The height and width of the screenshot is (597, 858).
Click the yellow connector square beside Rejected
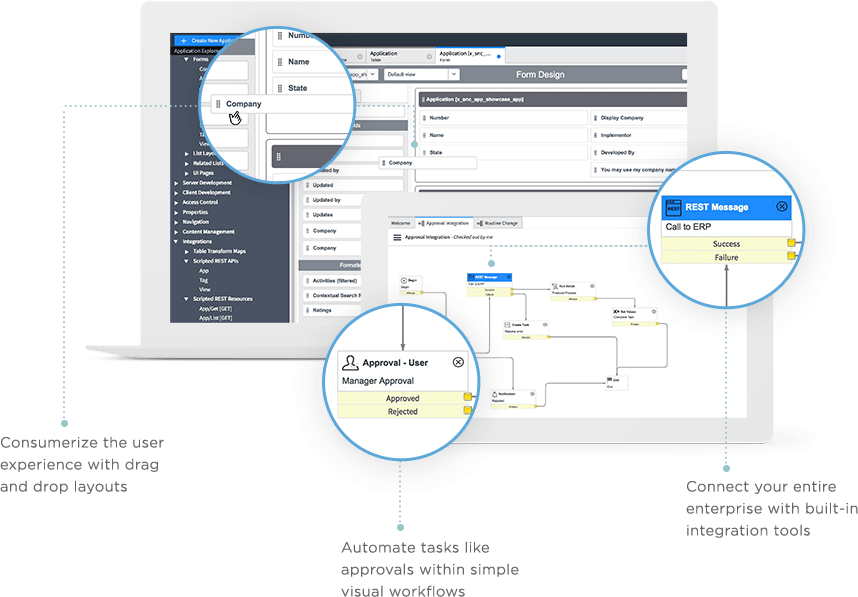point(468,410)
